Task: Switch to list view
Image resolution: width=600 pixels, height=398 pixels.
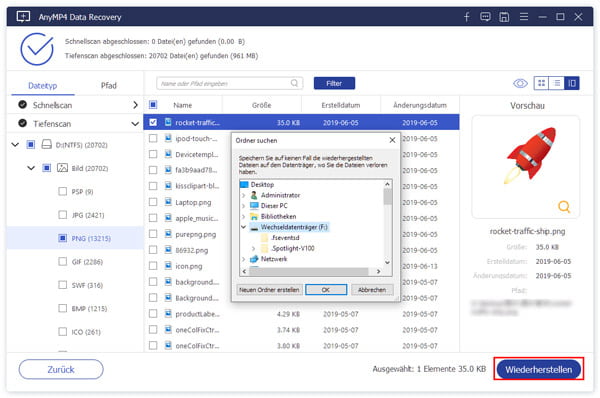Action: 557,83
